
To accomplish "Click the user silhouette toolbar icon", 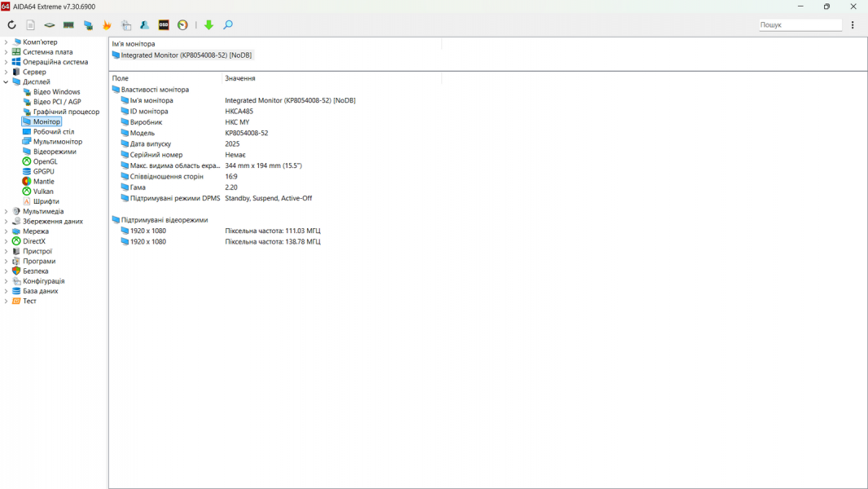I will [144, 25].
